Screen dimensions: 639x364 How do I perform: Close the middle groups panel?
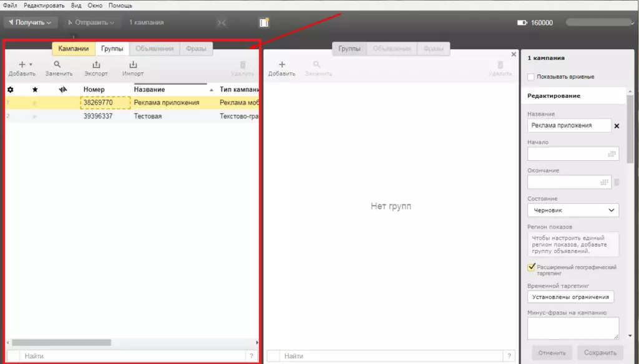pyautogui.click(x=514, y=54)
